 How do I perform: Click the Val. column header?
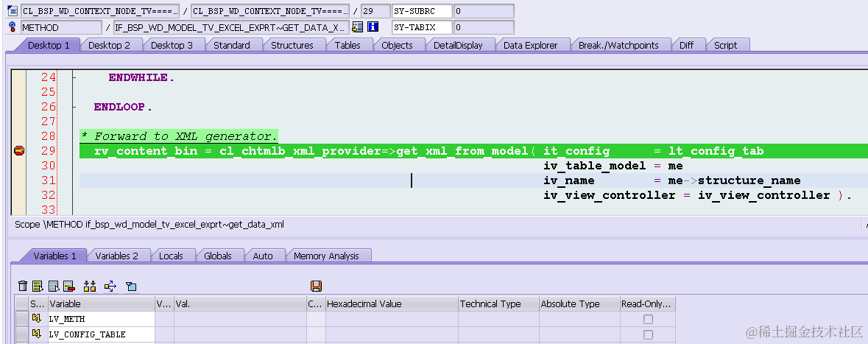click(x=240, y=303)
